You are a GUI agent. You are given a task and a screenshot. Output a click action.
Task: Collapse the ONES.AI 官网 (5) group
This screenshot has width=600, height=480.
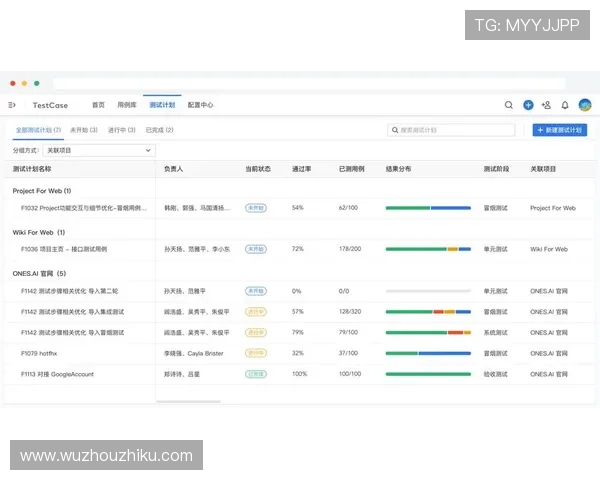click(39, 274)
